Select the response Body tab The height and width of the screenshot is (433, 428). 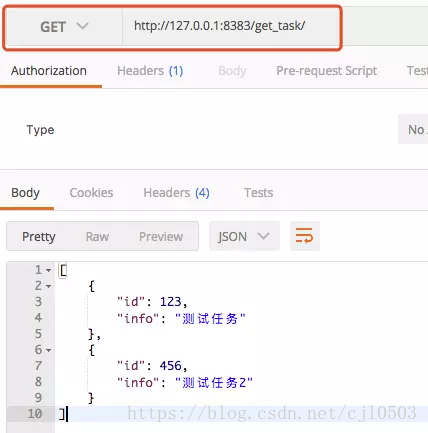[25, 193]
